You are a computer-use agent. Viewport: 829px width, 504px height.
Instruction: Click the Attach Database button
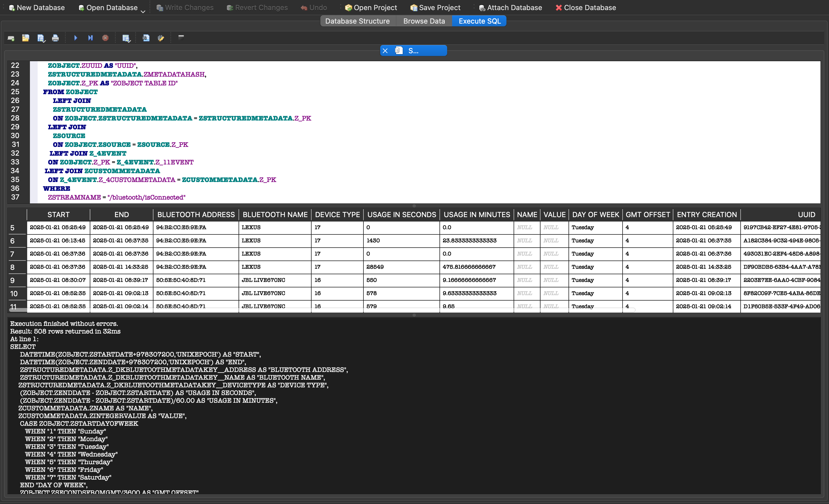510,7
